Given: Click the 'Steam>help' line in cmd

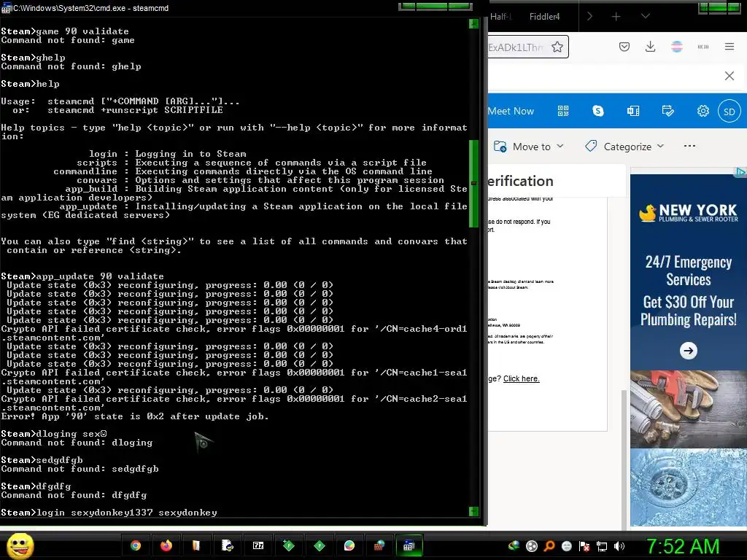Looking at the screenshot, I should pyautogui.click(x=31, y=84).
